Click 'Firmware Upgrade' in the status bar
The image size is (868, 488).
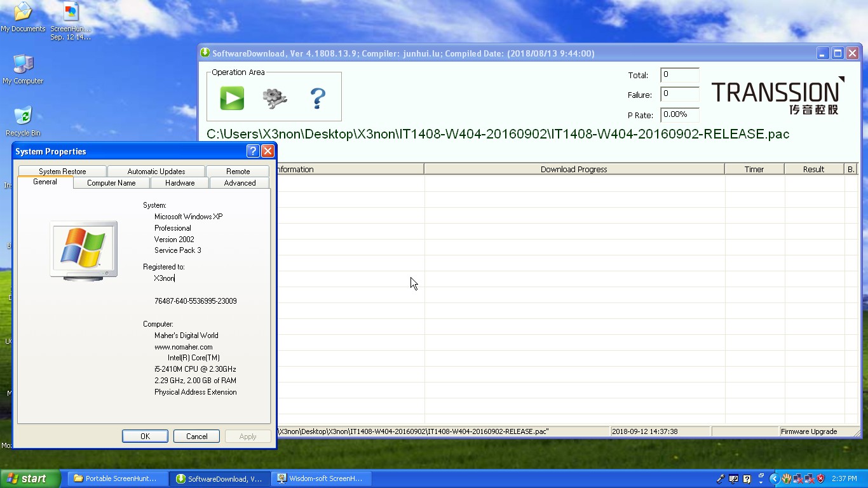[x=809, y=431]
